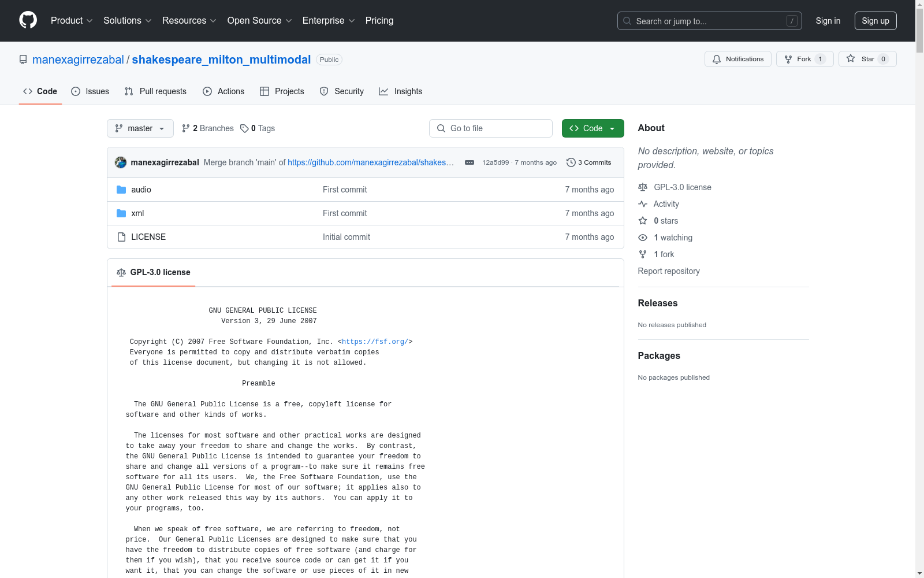This screenshot has width=924, height=578.
Task: Click the Go to file search field
Action: coord(491,128)
